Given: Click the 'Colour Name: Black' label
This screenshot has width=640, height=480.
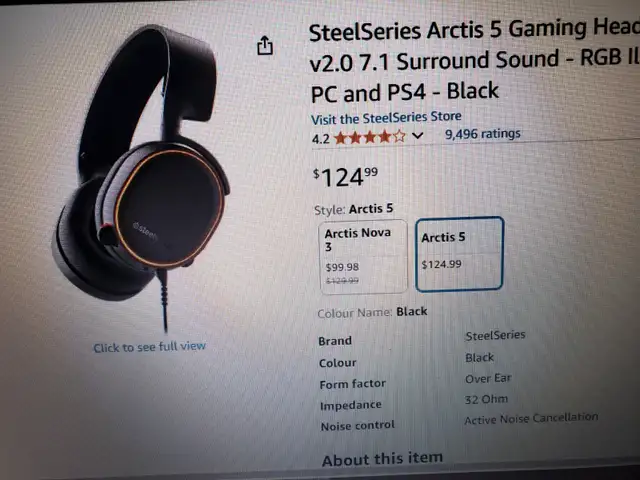Looking at the screenshot, I should [372, 312].
